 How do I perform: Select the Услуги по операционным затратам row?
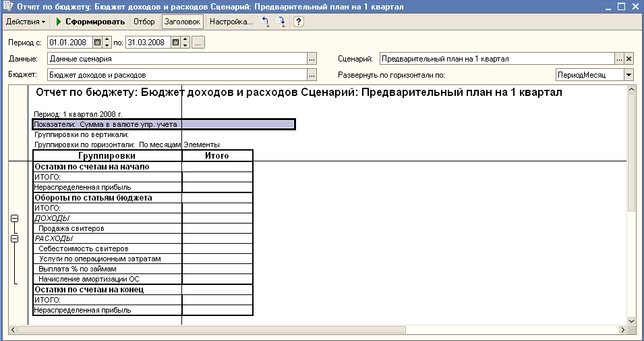pos(143,259)
